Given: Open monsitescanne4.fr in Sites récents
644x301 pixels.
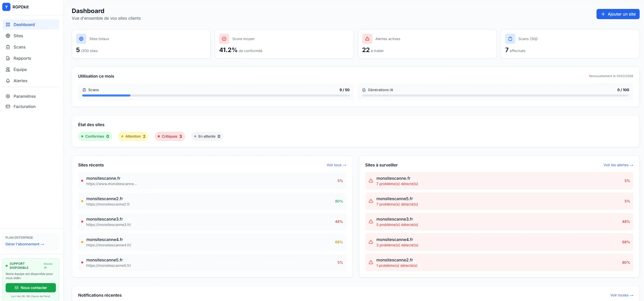Looking at the screenshot, I should [212, 242].
